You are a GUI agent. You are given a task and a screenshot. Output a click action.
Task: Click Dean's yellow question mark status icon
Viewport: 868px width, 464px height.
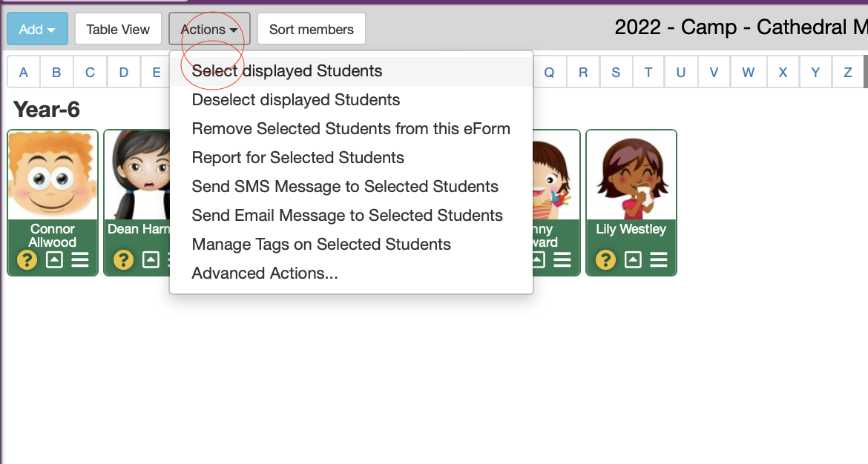click(x=123, y=260)
